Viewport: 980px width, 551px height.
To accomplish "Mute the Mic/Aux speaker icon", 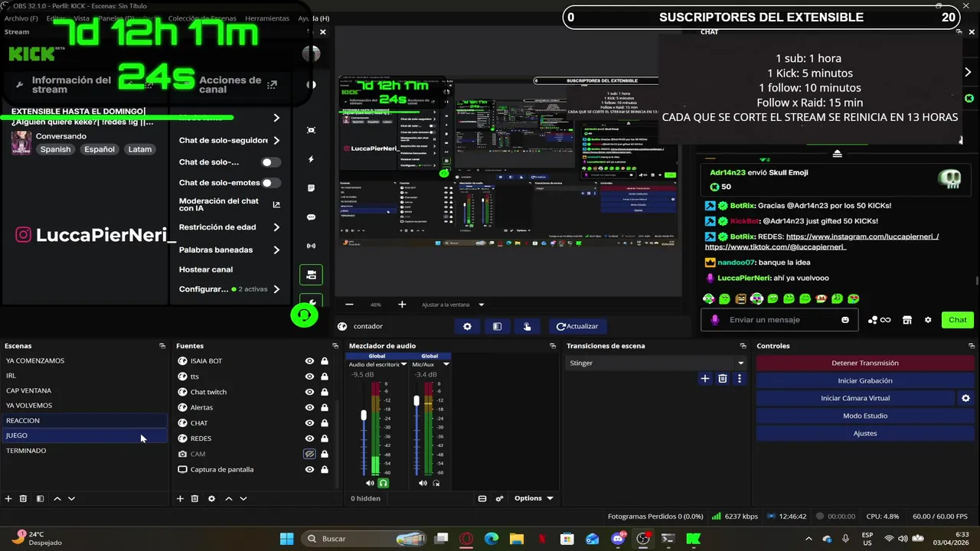I will click(423, 483).
